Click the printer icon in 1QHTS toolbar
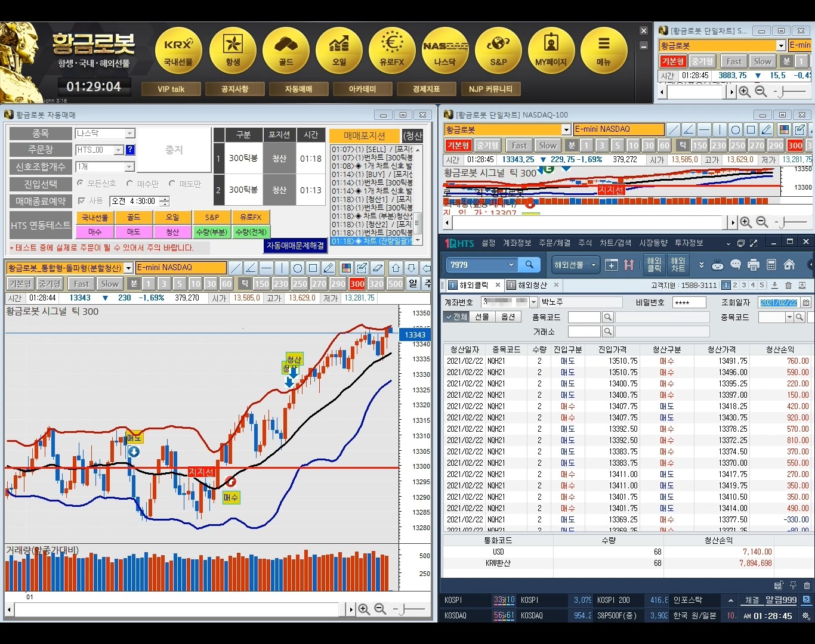The height and width of the screenshot is (644, 815). (754, 265)
